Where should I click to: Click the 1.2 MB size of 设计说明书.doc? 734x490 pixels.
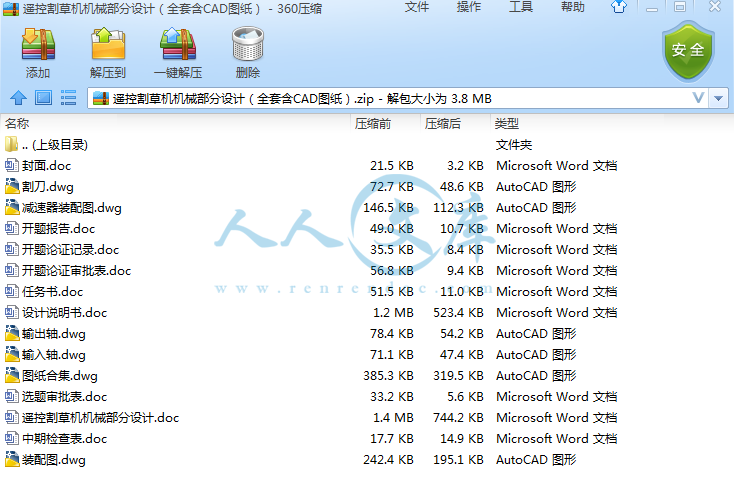tap(393, 313)
